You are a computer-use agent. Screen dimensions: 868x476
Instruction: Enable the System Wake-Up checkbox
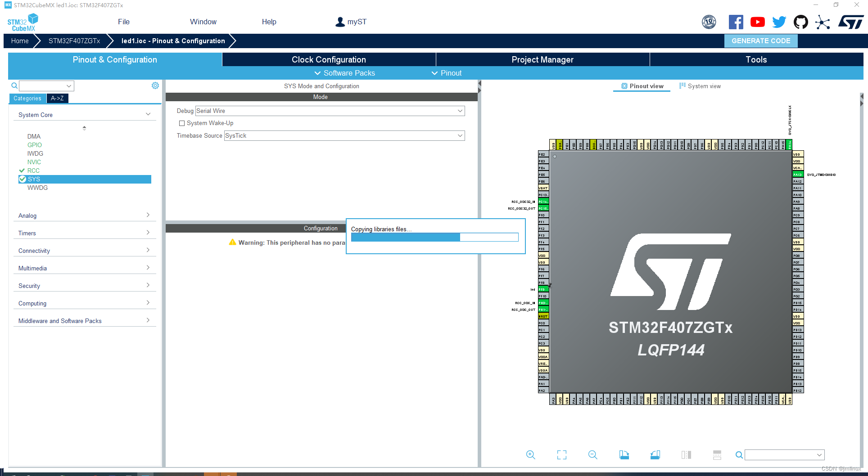(182, 123)
